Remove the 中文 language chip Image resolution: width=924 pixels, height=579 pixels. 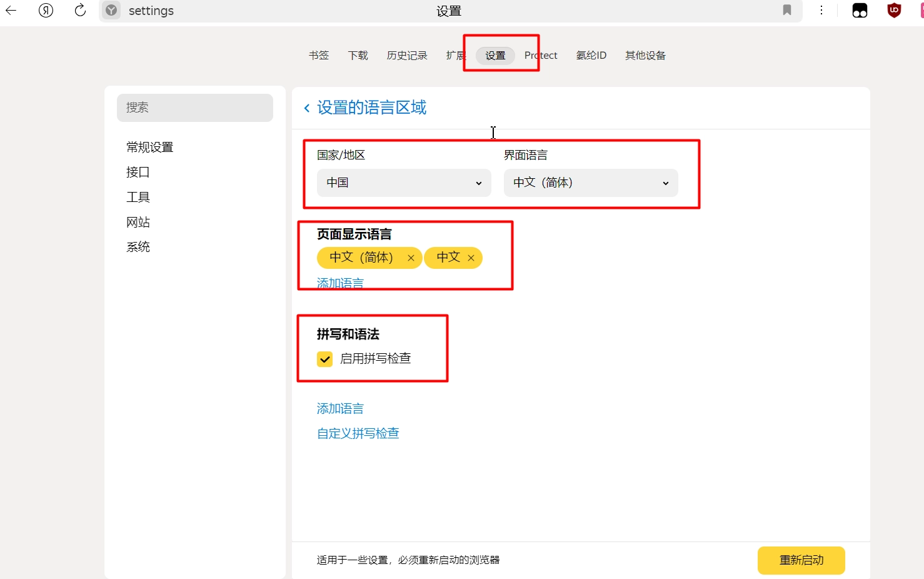(471, 258)
